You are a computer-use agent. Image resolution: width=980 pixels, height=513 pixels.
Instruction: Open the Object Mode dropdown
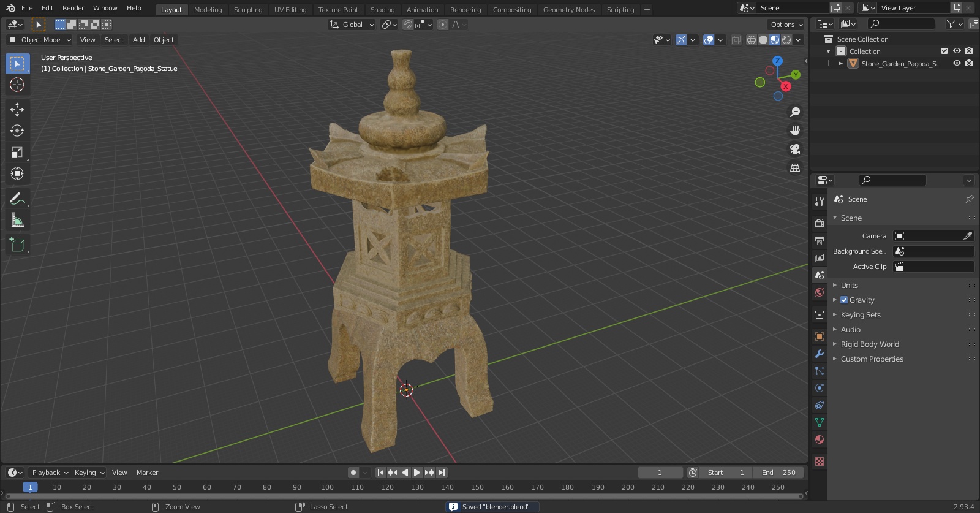click(40, 40)
